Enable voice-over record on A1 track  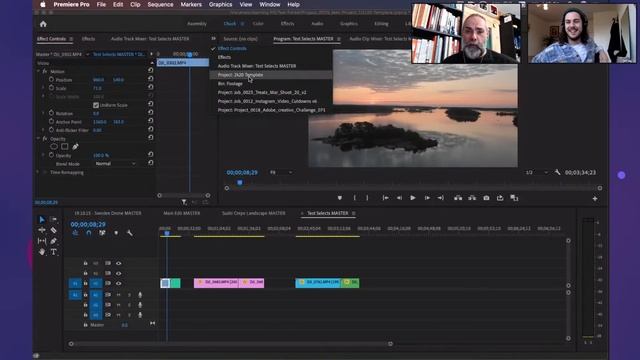[x=140, y=295]
